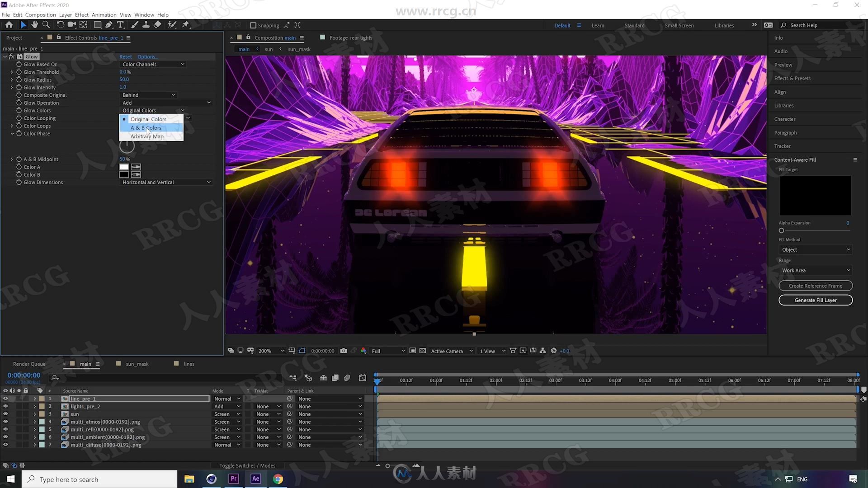Select the Rectangle shape tool
868x488 pixels.
pos(97,25)
